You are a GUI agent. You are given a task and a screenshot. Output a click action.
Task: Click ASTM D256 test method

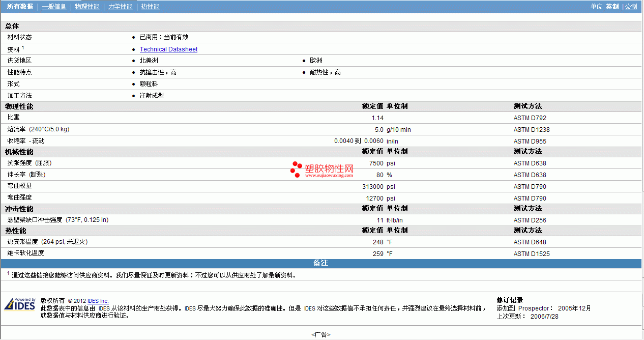[x=530, y=220]
